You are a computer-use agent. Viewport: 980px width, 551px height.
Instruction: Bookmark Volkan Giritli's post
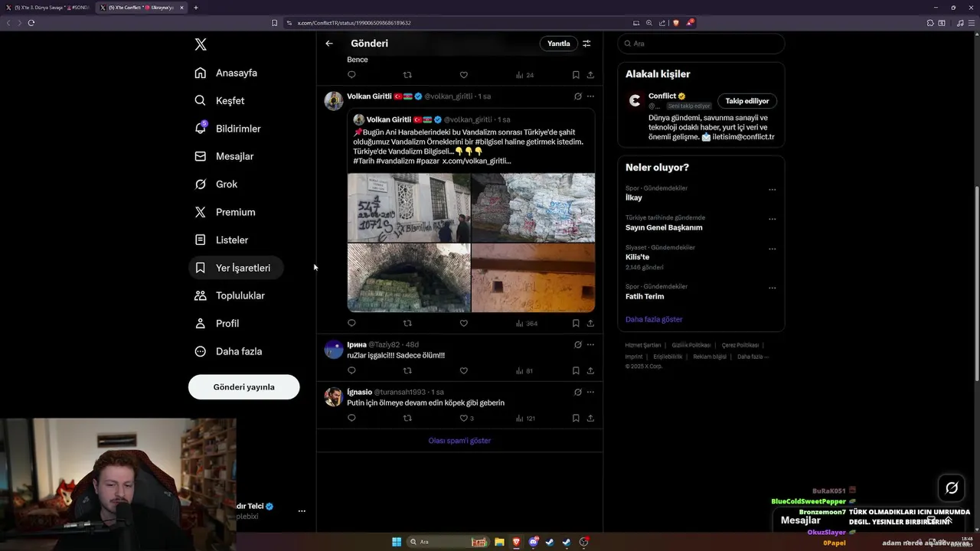click(x=576, y=323)
